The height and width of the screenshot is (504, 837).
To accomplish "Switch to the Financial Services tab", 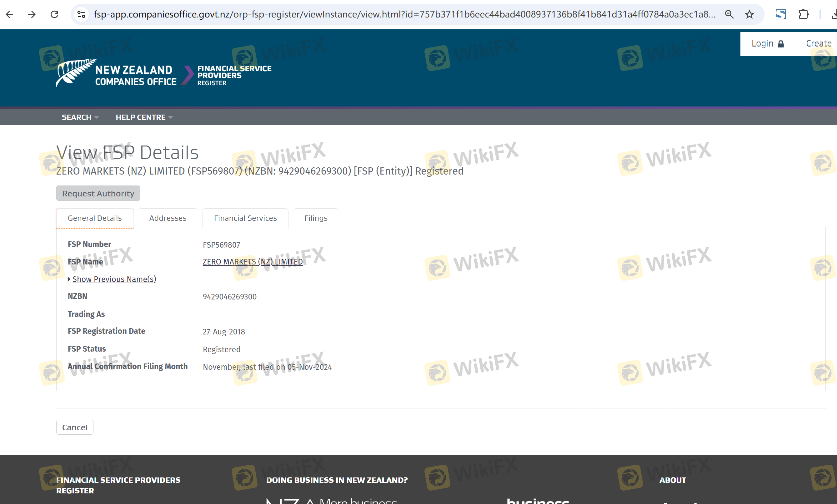I will coord(245,218).
